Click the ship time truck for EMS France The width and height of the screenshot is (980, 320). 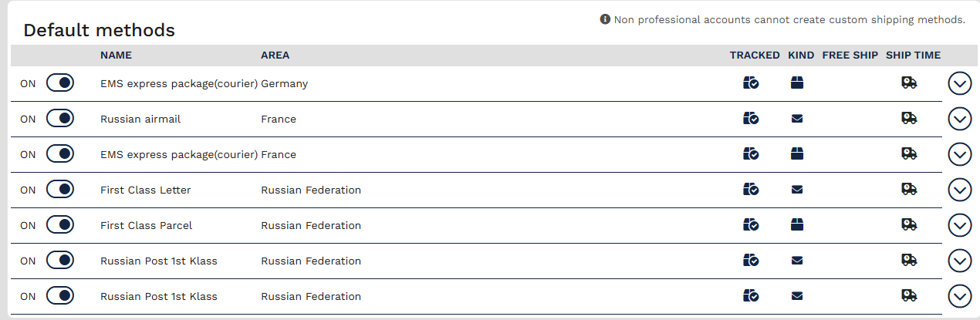click(x=909, y=154)
